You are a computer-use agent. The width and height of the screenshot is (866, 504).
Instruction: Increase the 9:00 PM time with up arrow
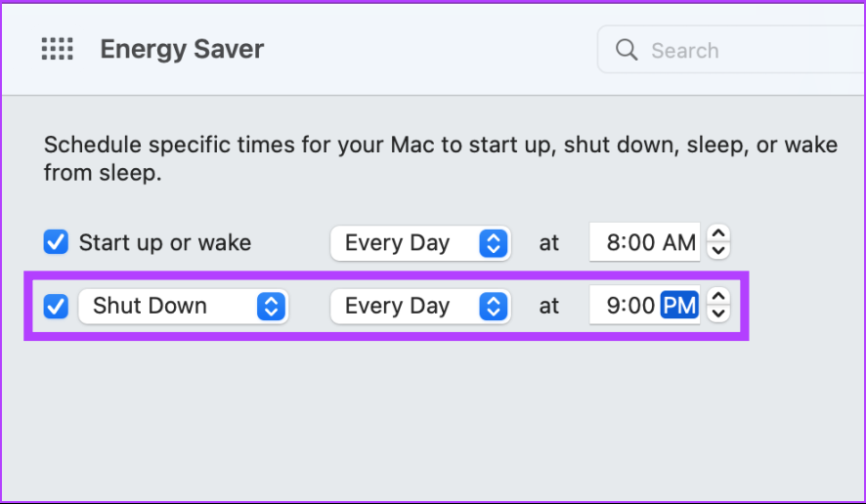718,296
